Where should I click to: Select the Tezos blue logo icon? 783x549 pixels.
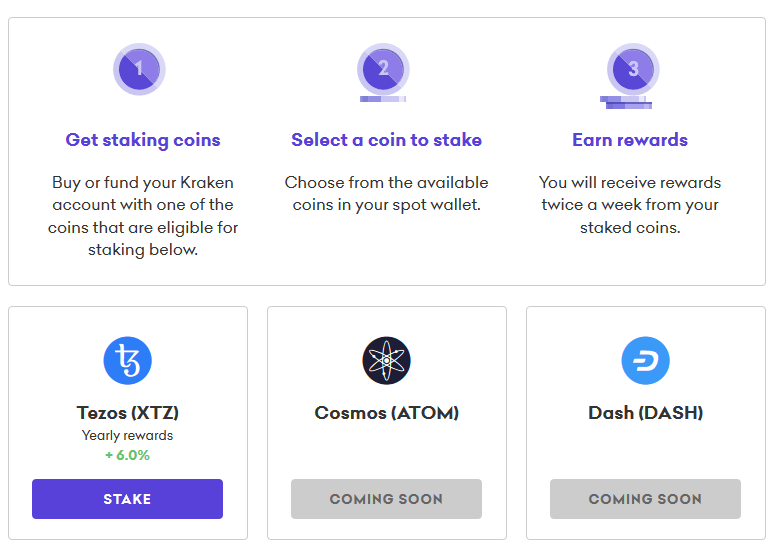[128, 361]
